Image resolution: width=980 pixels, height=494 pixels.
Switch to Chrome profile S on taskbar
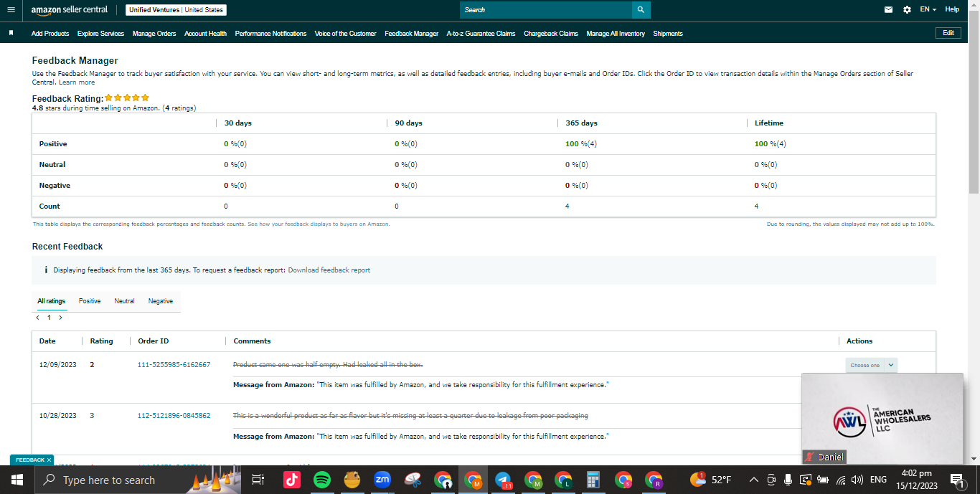pos(623,480)
